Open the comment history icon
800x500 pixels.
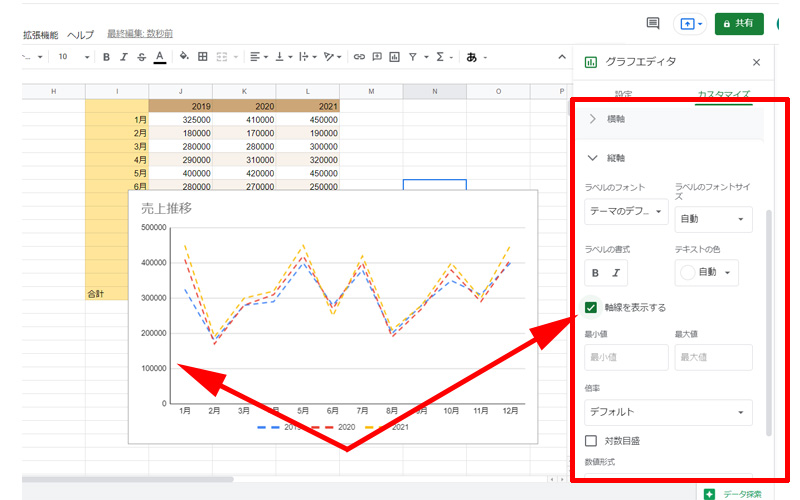(x=653, y=24)
